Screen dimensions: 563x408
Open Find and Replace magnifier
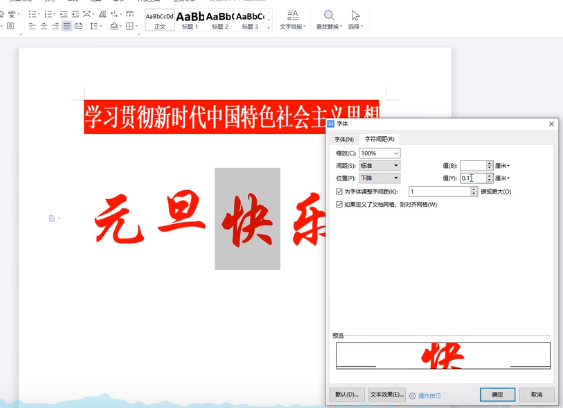329,15
